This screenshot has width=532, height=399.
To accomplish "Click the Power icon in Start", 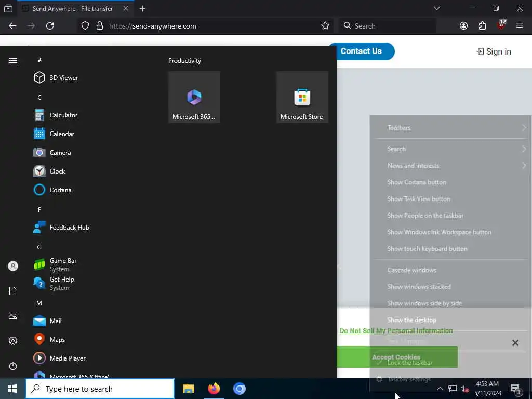I will [13, 366].
